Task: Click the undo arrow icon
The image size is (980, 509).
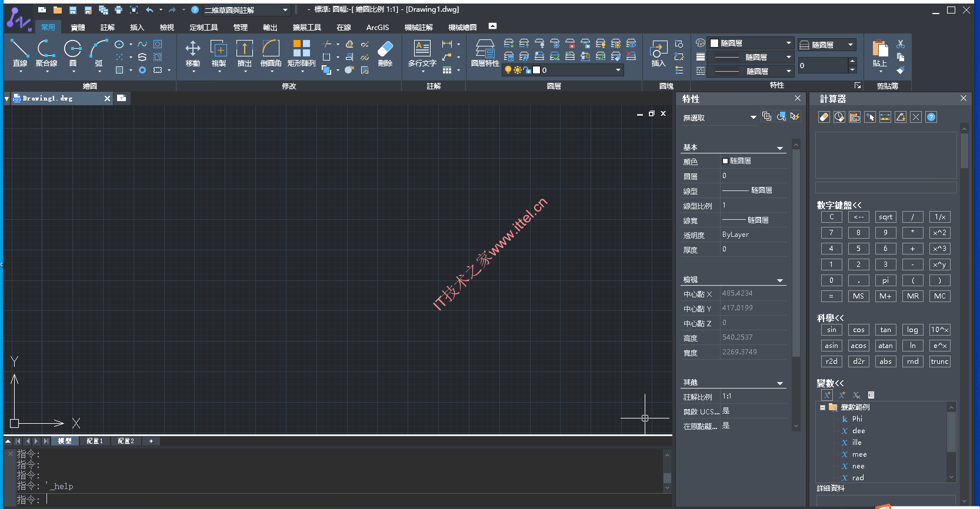Action: [149, 10]
